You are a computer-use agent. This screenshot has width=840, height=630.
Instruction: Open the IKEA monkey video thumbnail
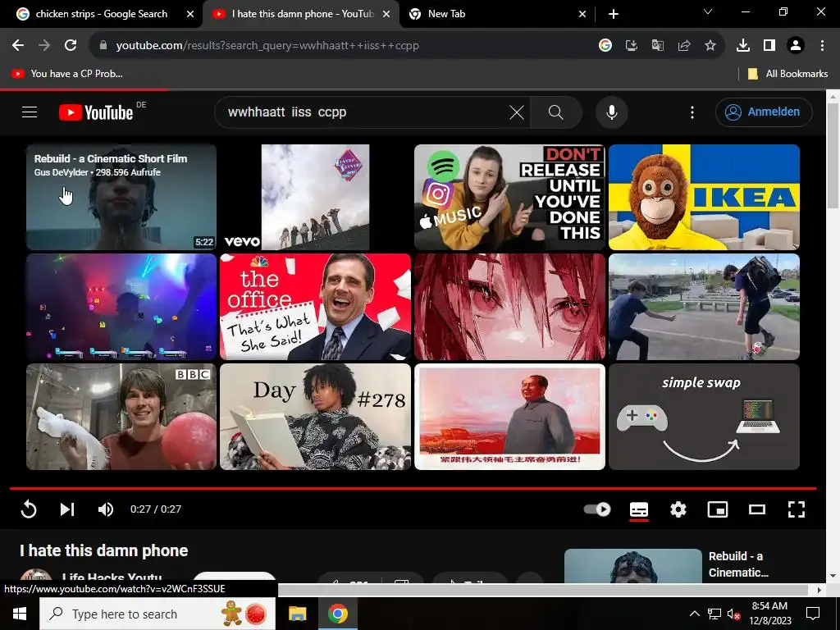click(x=704, y=197)
